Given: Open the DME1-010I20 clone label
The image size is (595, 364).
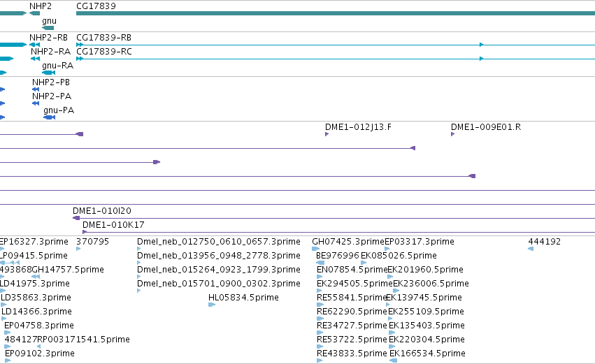Looking at the screenshot, I should point(101,211).
